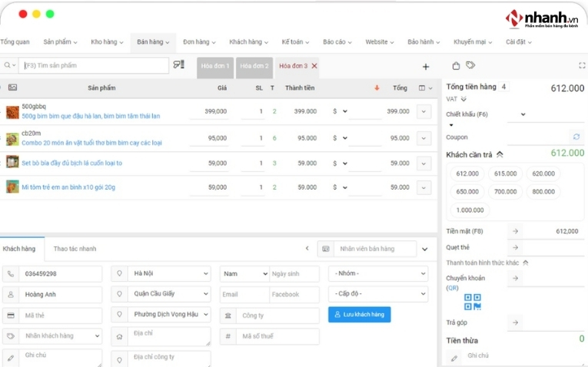Click the building icon beside Công ty

pyautogui.click(x=228, y=316)
